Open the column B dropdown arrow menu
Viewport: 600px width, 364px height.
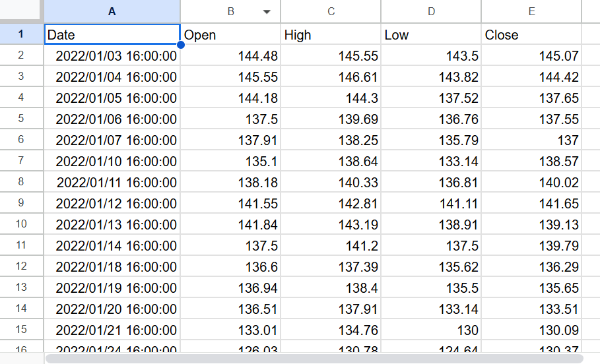point(267,12)
